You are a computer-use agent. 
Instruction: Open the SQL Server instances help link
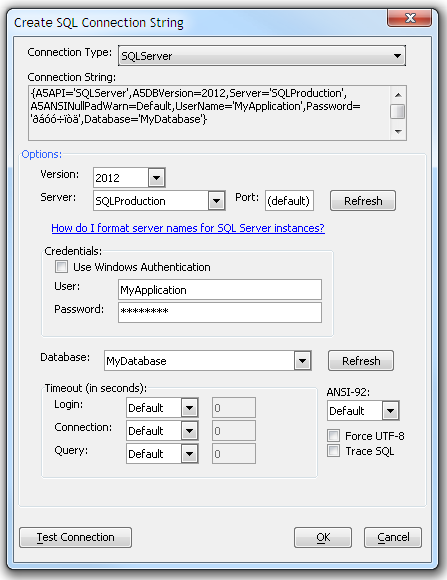[x=188, y=228]
